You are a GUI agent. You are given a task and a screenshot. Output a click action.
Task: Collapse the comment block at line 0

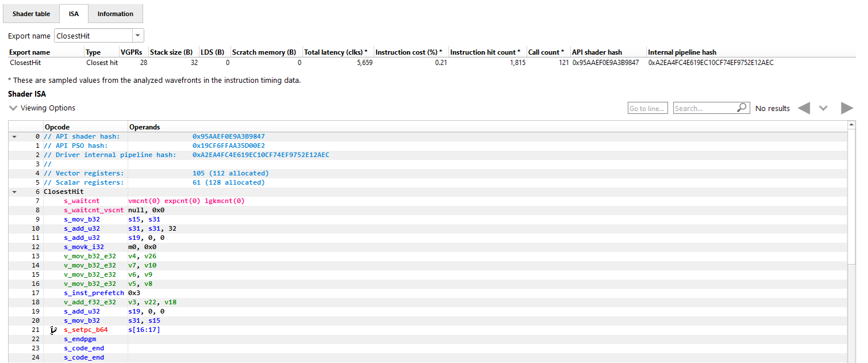pos(14,137)
